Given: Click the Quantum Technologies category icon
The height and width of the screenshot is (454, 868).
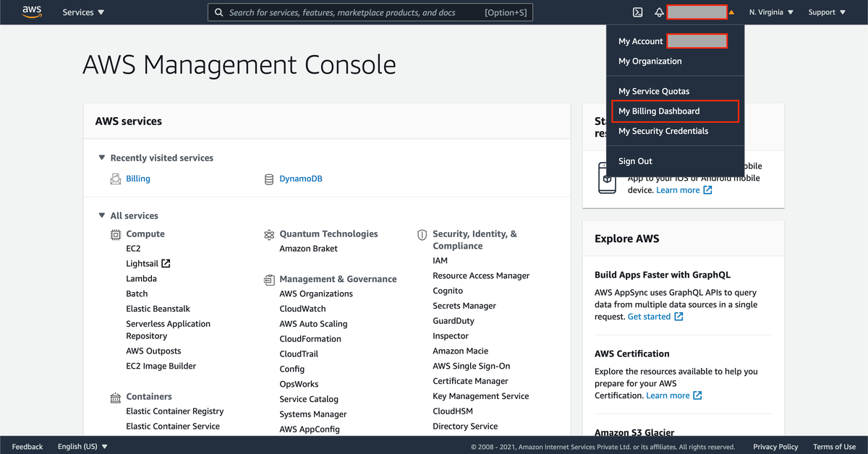Looking at the screenshot, I should click(x=269, y=234).
